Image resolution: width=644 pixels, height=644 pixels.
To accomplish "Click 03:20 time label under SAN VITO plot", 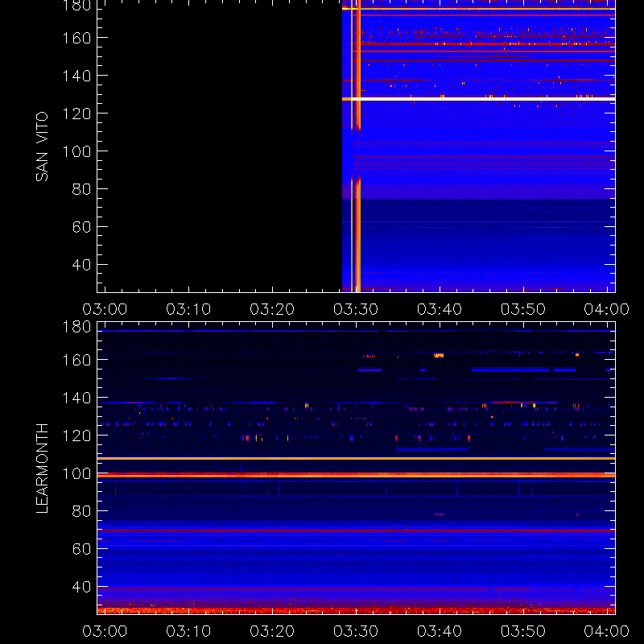I will 272,309.
